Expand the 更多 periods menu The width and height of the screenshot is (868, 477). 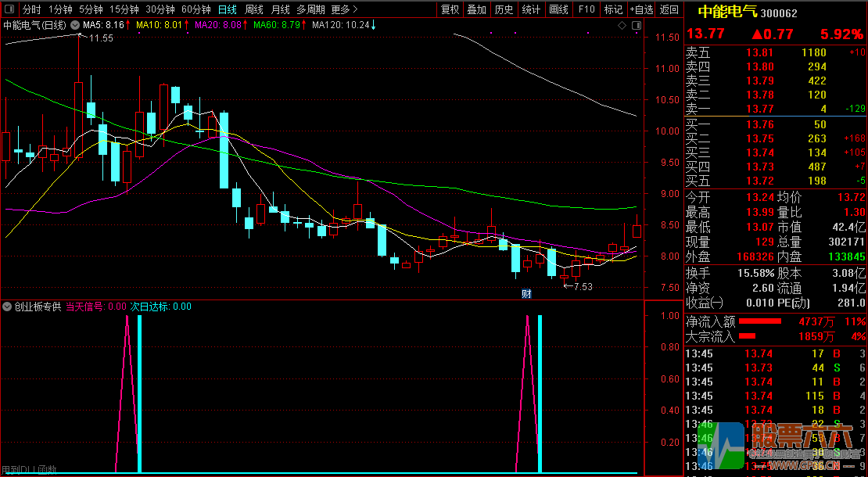[x=345, y=10]
